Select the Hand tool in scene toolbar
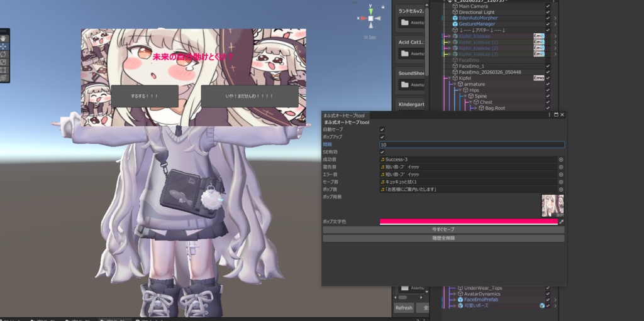644x321 pixels. [x=3, y=38]
